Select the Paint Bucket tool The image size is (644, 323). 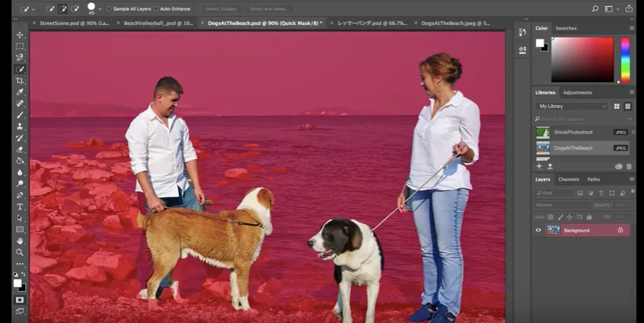point(20,161)
